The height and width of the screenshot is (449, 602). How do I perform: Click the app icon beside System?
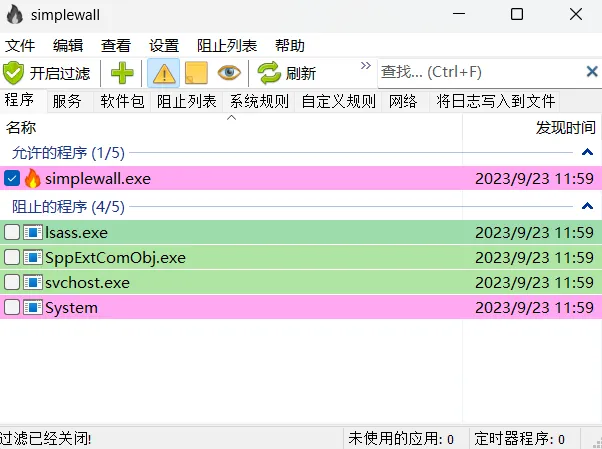coord(33,307)
